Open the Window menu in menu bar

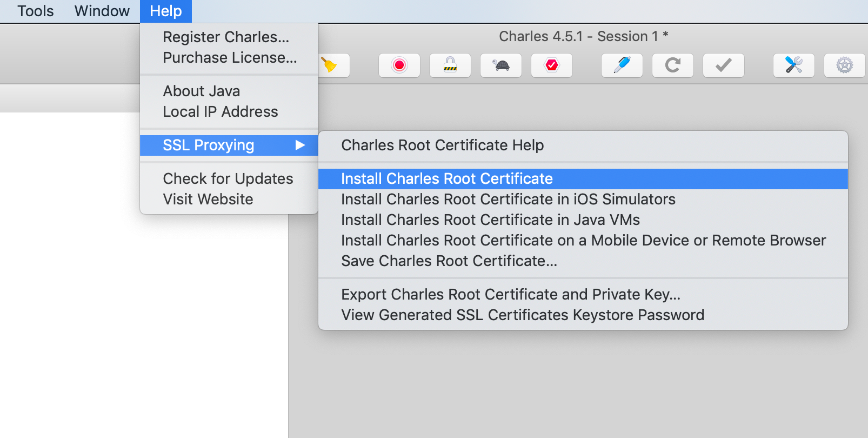click(x=102, y=11)
